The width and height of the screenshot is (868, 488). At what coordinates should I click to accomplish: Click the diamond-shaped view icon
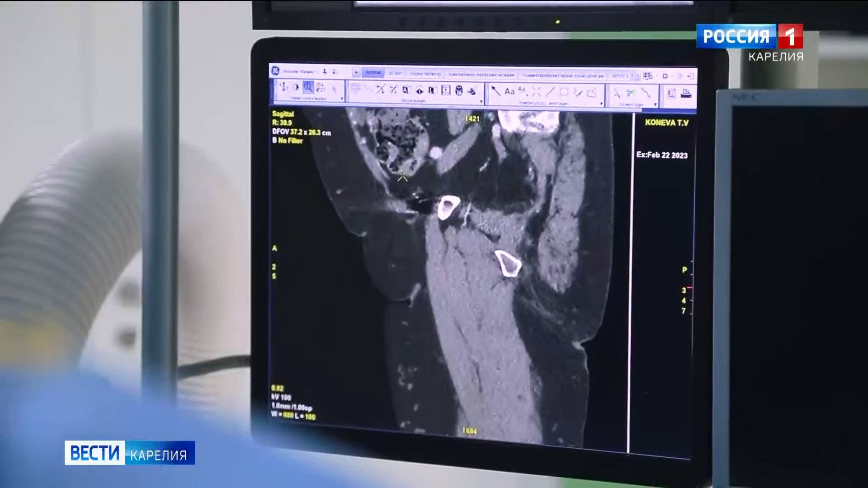click(x=419, y=90)
